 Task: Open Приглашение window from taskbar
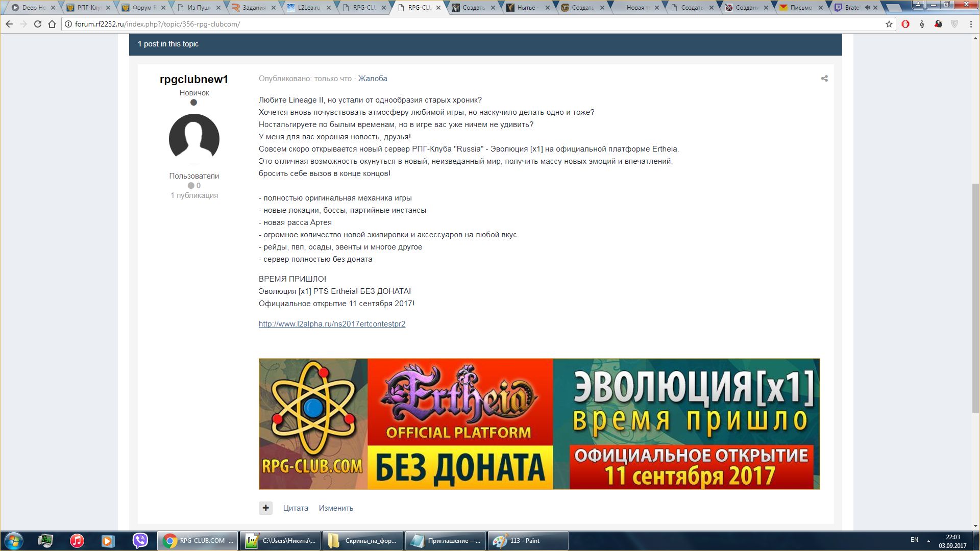[445, 541]
